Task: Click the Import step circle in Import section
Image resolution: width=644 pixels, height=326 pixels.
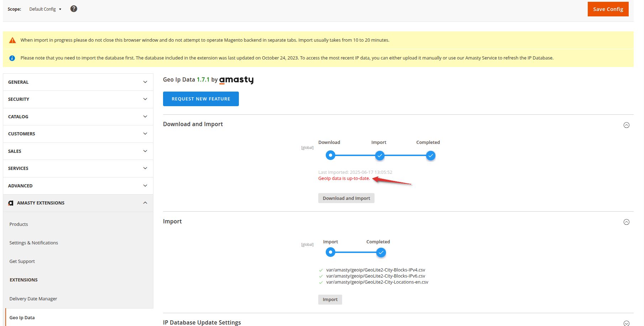Action: pos(330,252)
